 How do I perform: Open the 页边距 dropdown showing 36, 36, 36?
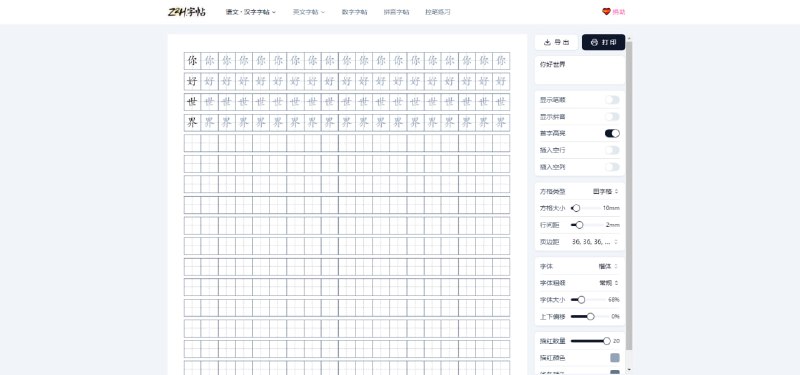595,242
